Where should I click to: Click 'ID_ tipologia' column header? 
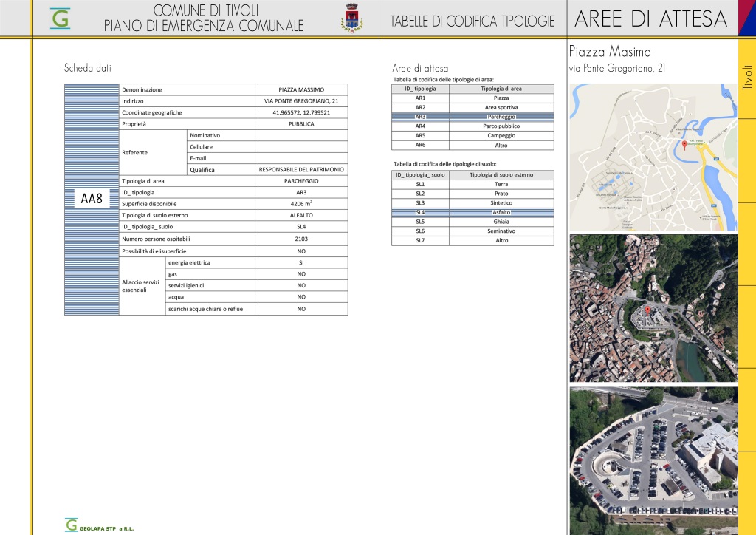(420, 89)
